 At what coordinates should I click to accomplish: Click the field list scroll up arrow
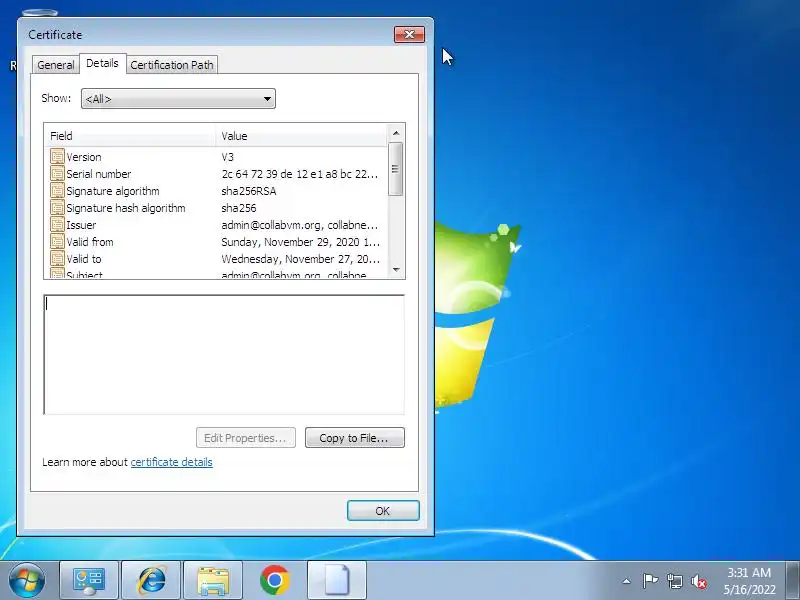tap(396, 133)
